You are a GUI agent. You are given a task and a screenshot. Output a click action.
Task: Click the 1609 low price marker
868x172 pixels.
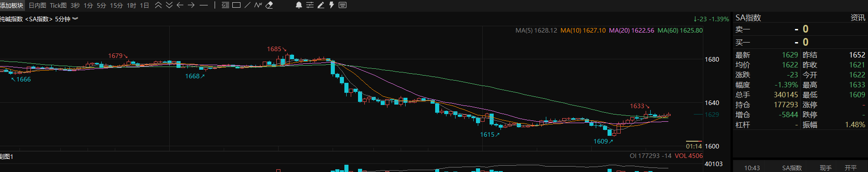coord(603,141)
